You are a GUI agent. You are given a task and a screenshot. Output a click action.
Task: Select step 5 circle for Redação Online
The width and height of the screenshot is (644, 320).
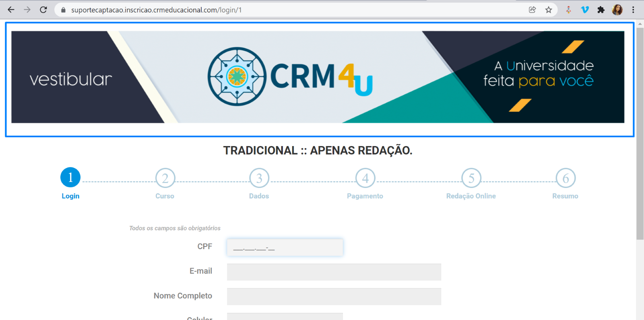tap(471, 178)
